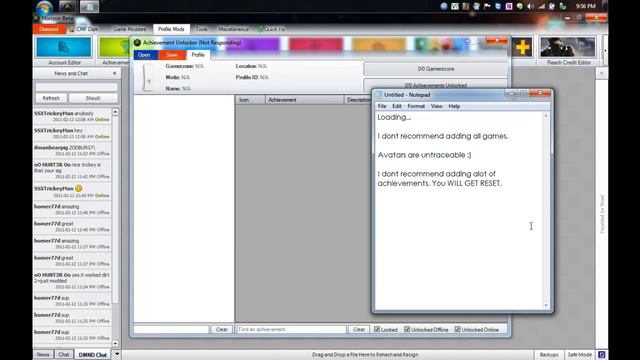Open the Tools tab in Horizon
Screen dimensions: 640x360
click(x=201, y=29)
